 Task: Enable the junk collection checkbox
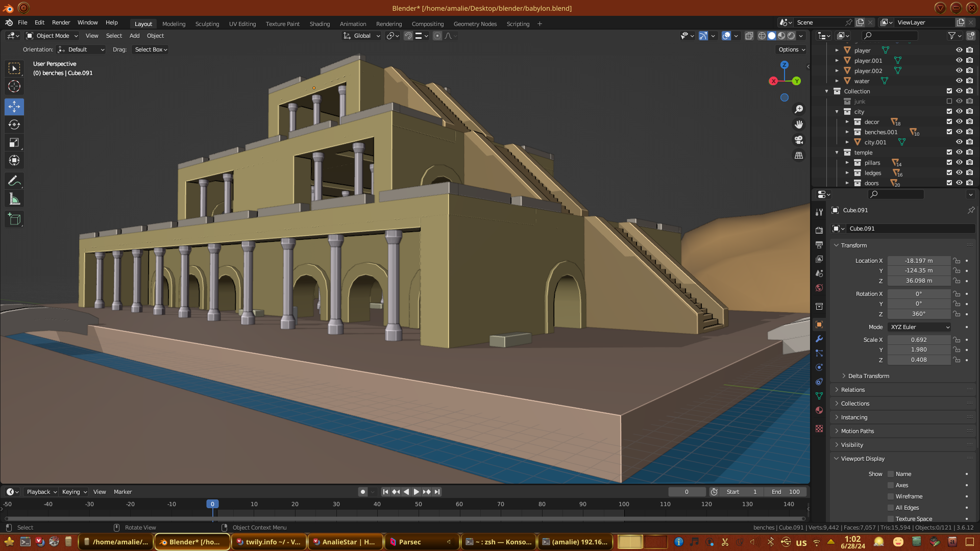949,102
